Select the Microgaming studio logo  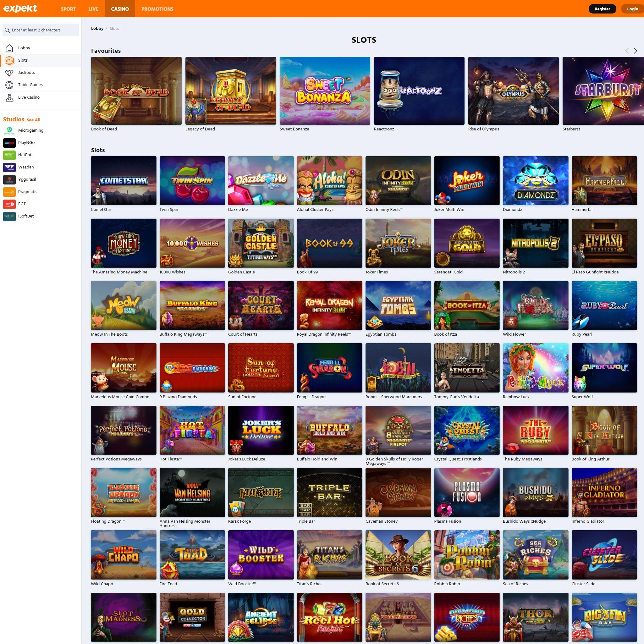pos(9,130)
